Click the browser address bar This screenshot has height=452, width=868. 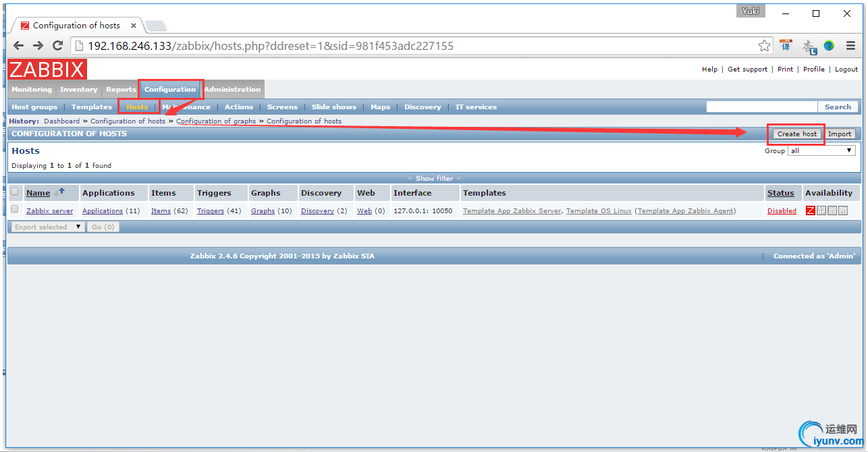[418, 46]
